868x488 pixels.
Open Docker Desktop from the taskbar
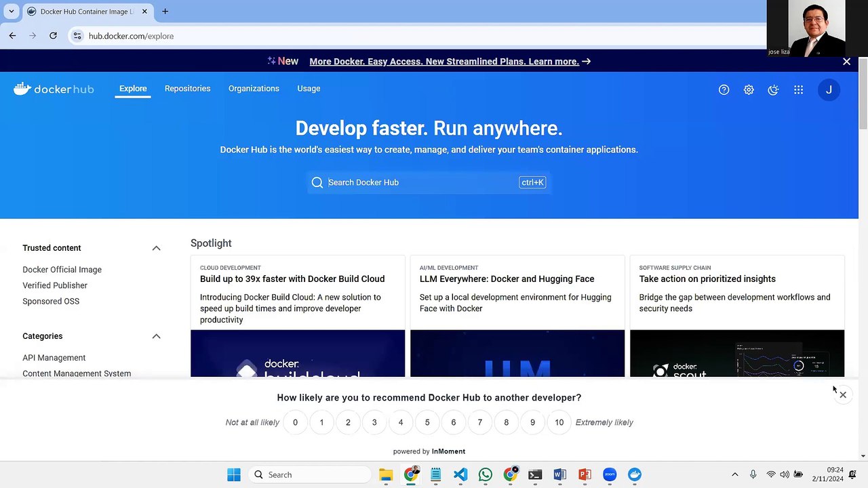[x=635, y=474]
